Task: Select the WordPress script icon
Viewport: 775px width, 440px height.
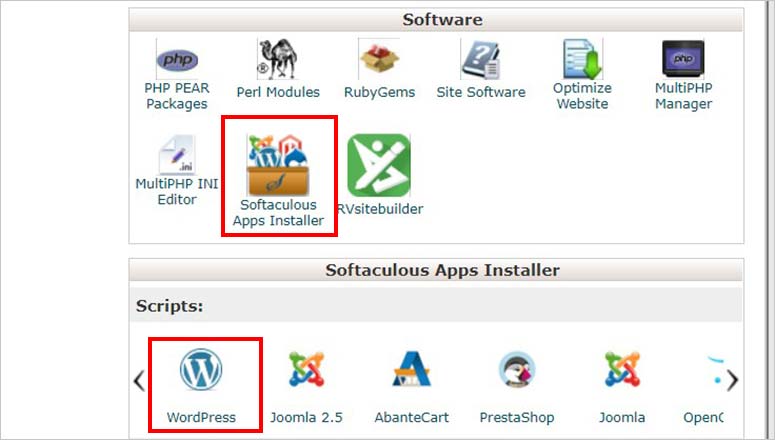Action: tap(201, 369)
